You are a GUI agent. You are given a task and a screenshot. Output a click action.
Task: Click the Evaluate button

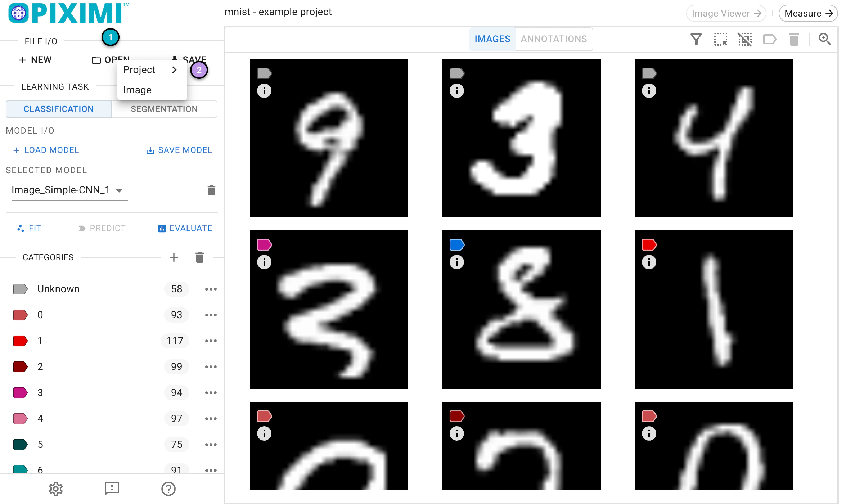coord(185,228)
